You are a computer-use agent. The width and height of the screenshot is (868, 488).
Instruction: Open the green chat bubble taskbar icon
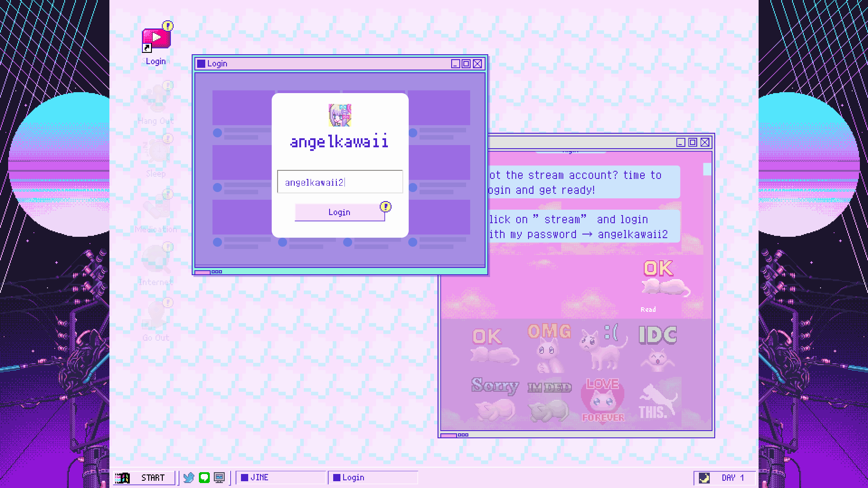pyautogui.click(x=204, y=478)
